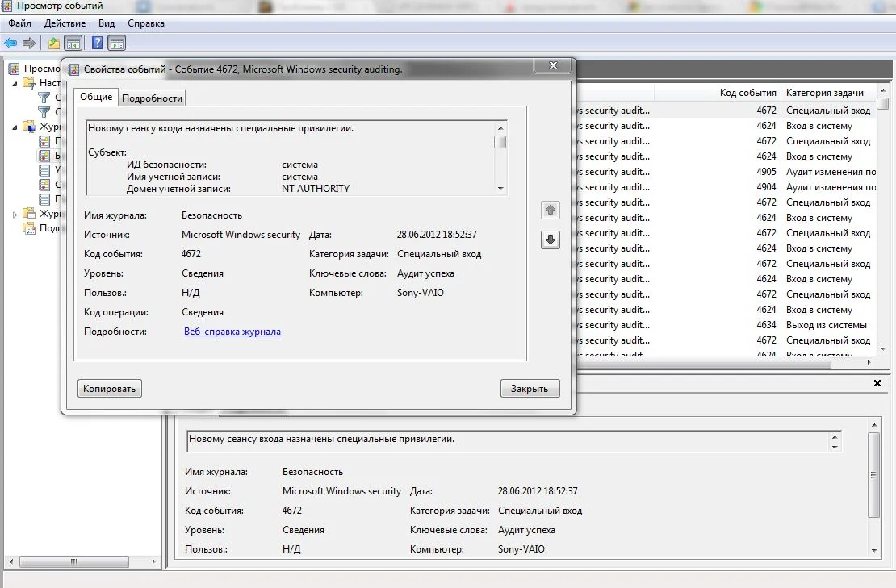
Task: Click Sony-VAIO value in lower preview pane
Action: (x=521, y=549)
